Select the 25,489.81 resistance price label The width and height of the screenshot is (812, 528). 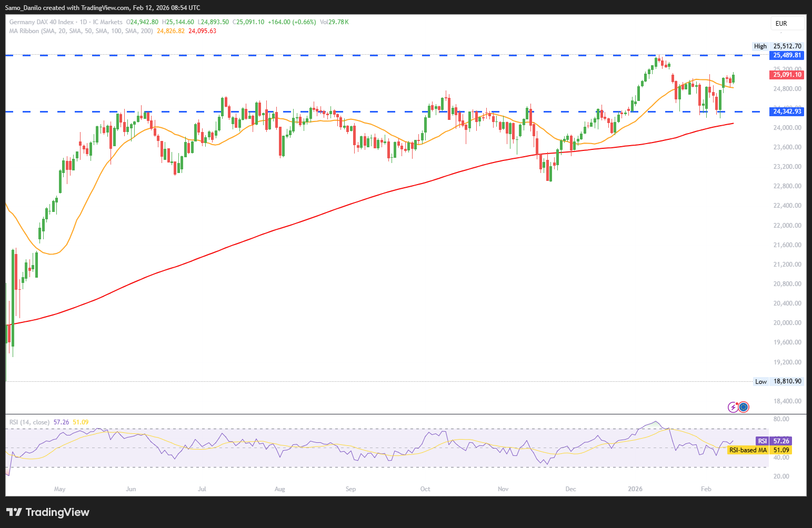787,55
